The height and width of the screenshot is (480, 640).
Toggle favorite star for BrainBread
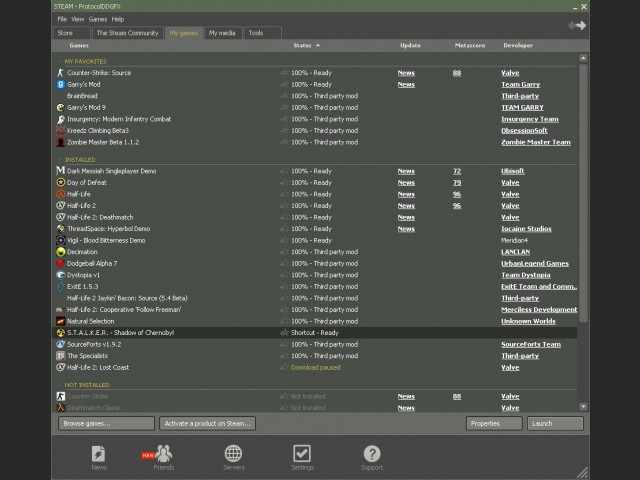pyautogui.click(x=284, y=96)
